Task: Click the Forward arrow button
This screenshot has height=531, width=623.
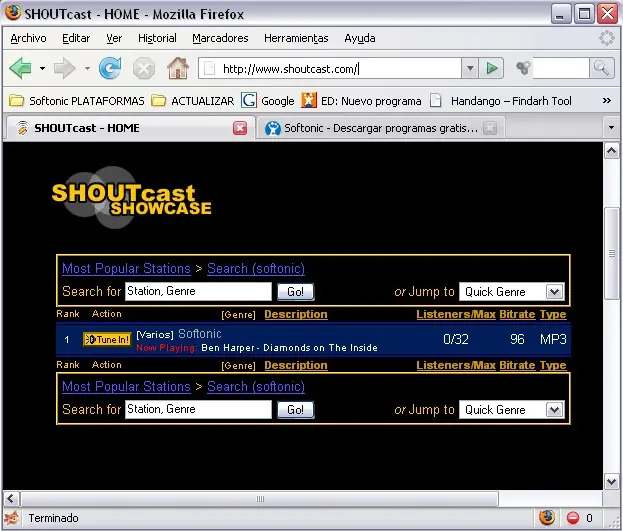Action: (x=65, y=68)
